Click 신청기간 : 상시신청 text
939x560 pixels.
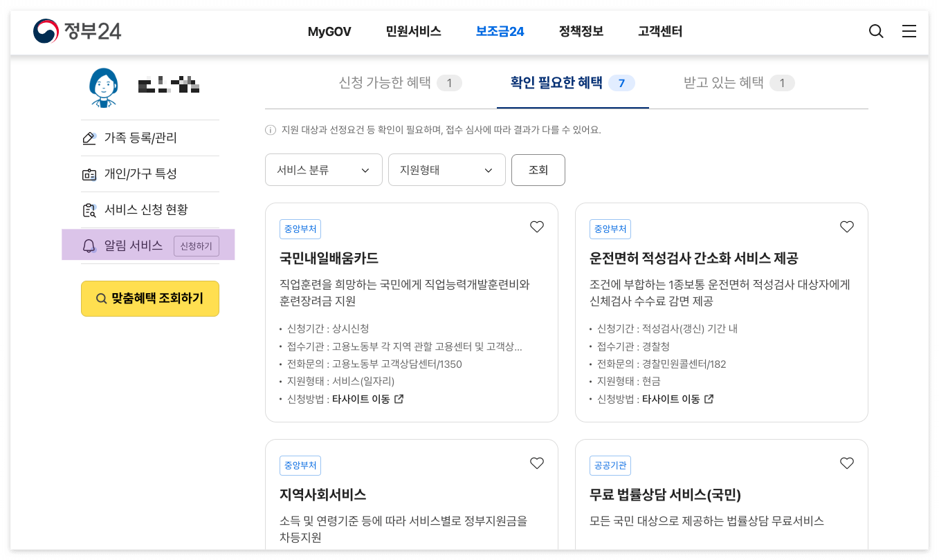pyautogui.click(x=328, y=328)
